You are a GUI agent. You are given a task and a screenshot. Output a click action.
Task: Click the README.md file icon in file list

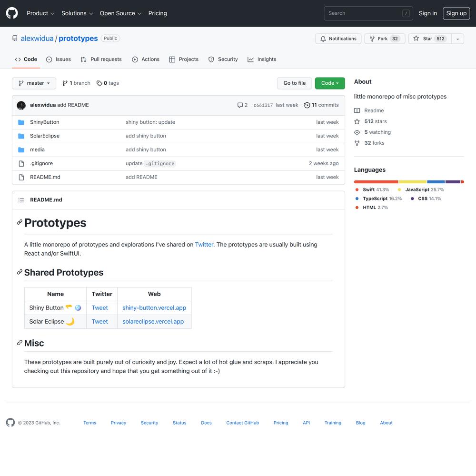click(x=21, y=177)
